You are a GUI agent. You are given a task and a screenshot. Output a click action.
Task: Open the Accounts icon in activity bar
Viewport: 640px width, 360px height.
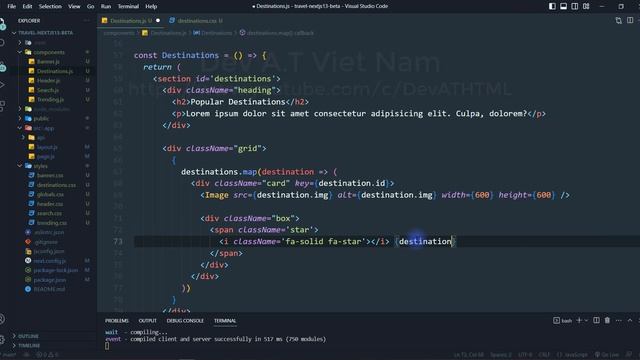[2, 319]
